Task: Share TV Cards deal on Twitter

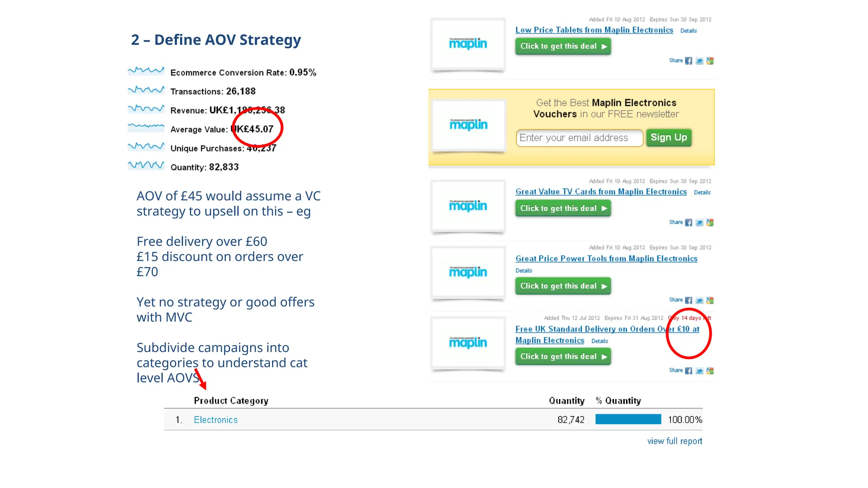Action: click(x=699, y=223)
